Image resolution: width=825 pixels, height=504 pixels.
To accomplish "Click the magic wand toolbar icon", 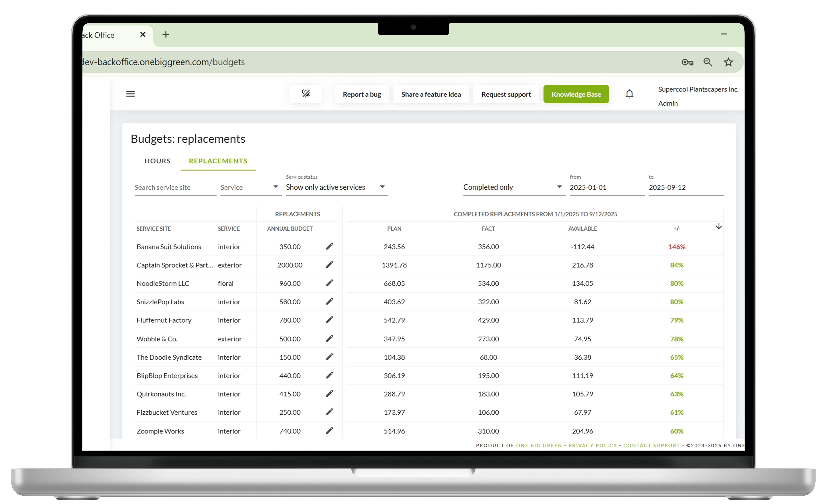I will (x=306, y=94).
